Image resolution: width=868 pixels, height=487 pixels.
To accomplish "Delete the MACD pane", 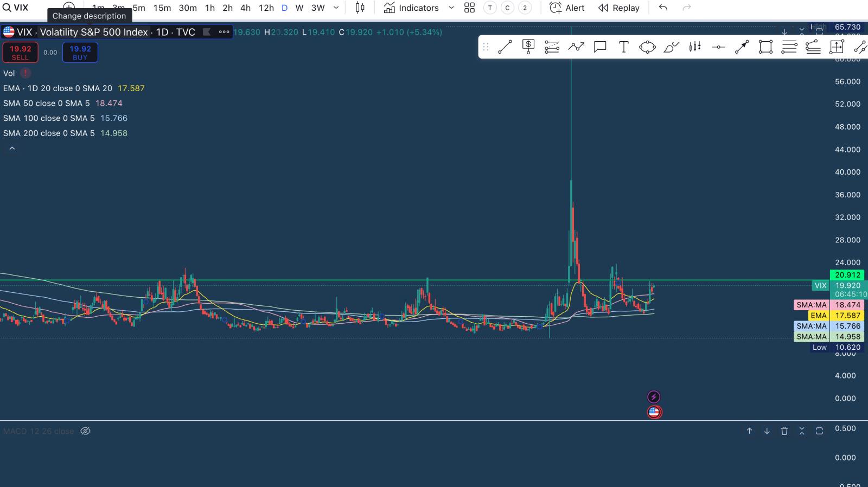I will click(784, 431).
